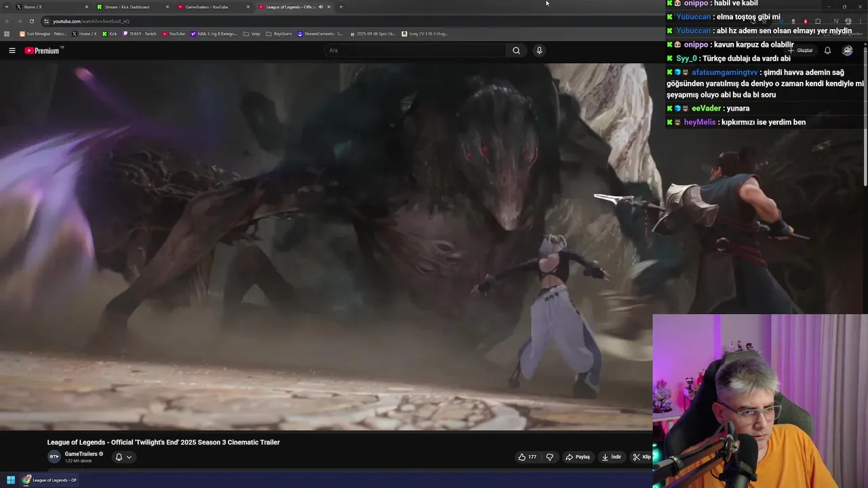Open the 'Son Mesajlar' bookmark

click(43, 34)
